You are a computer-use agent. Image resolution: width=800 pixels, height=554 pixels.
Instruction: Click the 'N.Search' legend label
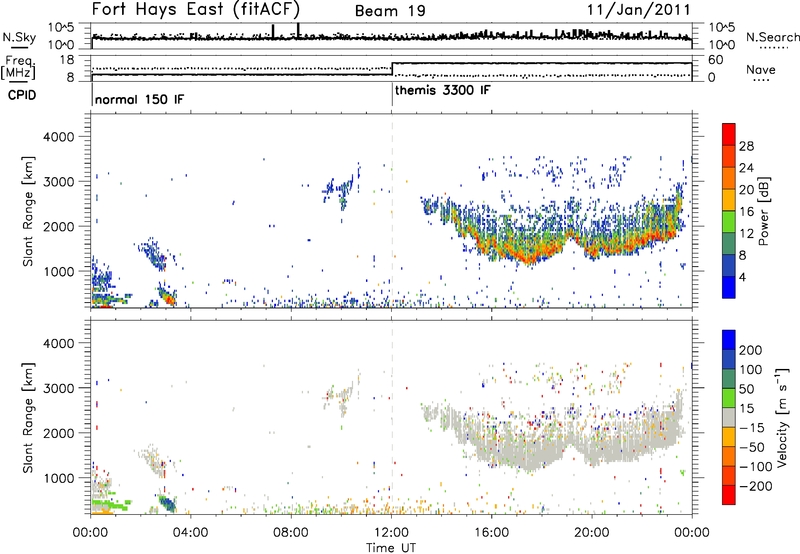point(772,37)
